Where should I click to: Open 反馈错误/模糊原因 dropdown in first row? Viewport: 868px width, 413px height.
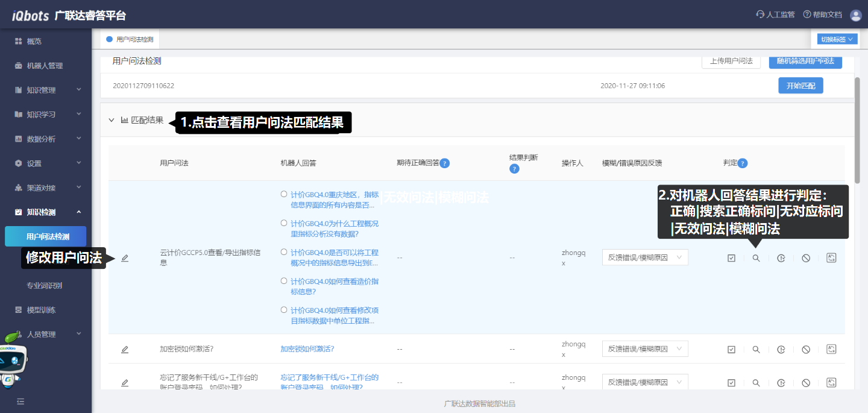(644, 257)
